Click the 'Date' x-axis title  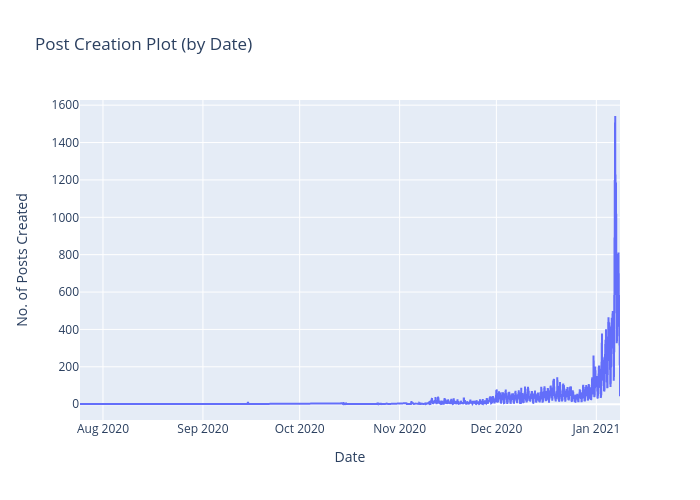pyautogui.click(x=349, y=457)
